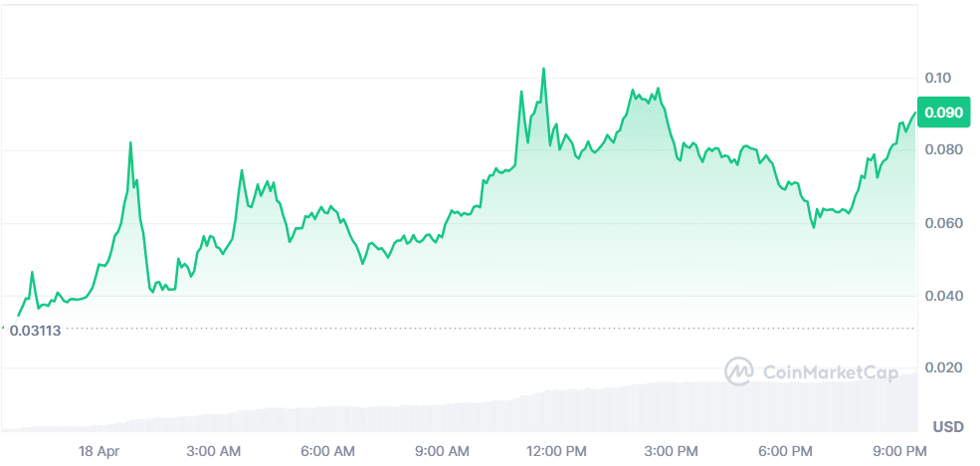Click the 0.040 price axis label
The width and height of the screenshot is (980, 466).
click(x=941, y=296)
